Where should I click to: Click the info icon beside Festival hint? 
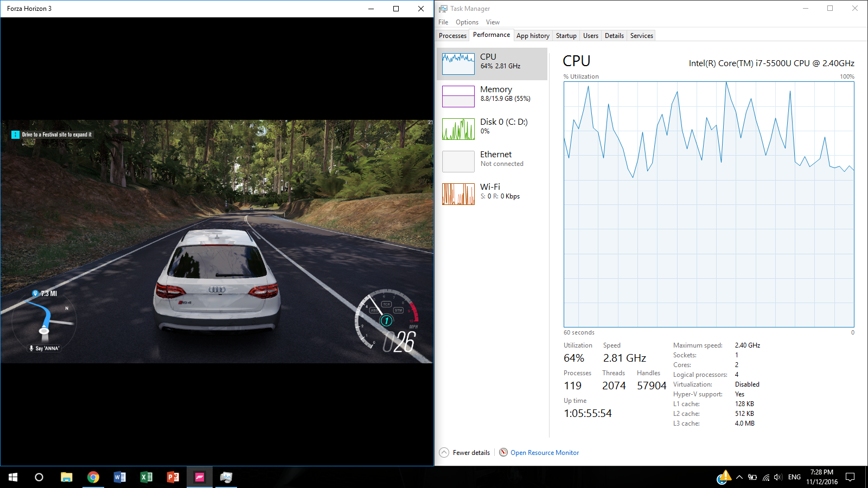tap(15, 134)
